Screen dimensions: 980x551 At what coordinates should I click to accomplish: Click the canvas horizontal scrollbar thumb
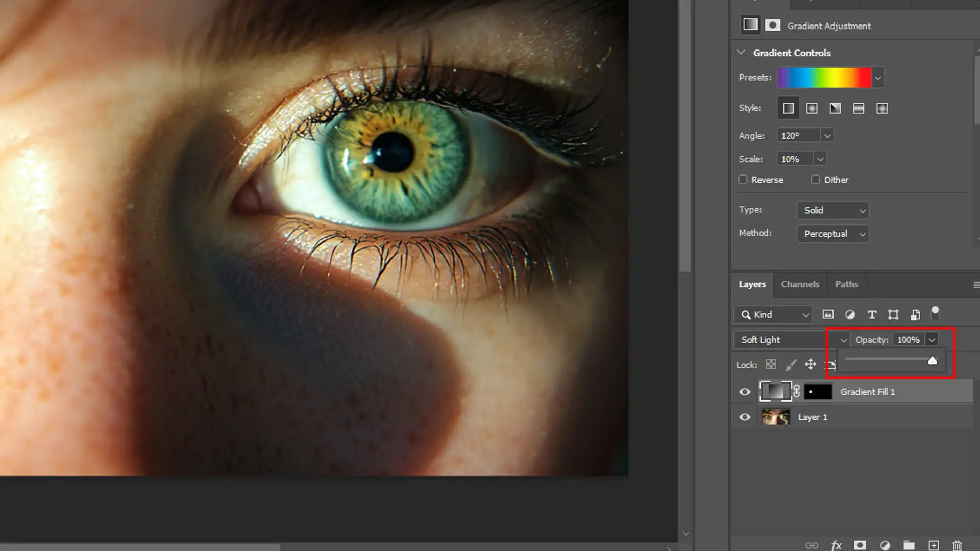(140, 547)
